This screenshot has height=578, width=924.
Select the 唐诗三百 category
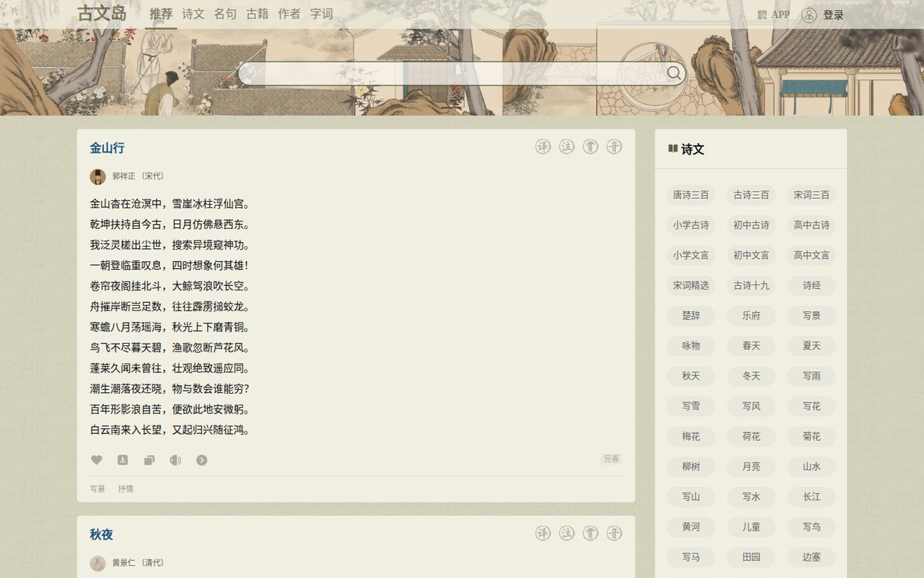tap(691, 195)
